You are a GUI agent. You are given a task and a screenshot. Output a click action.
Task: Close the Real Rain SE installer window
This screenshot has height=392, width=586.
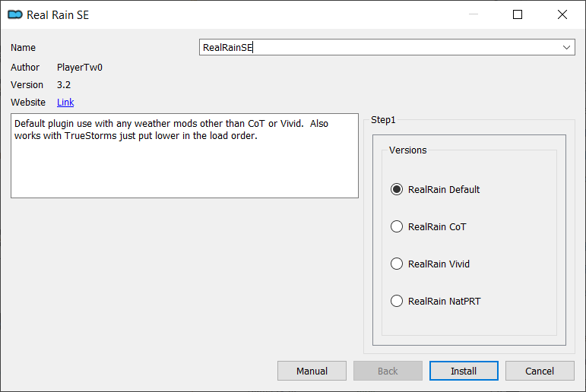562,14
